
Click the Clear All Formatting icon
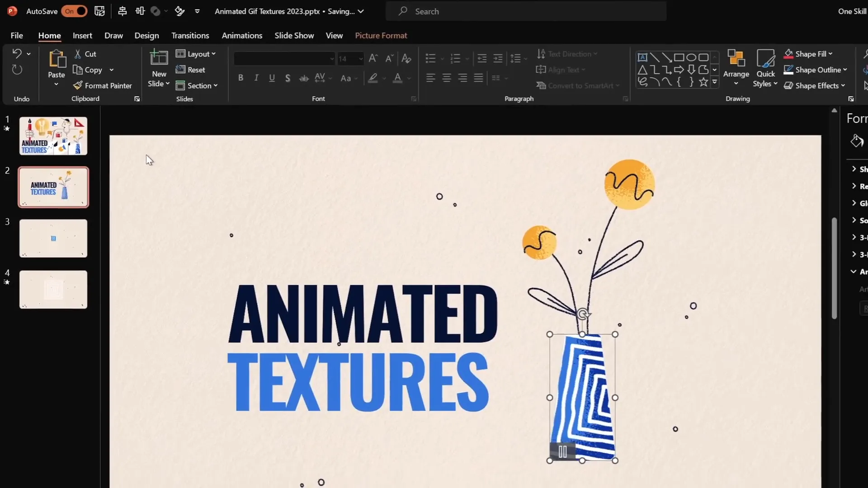406,58
